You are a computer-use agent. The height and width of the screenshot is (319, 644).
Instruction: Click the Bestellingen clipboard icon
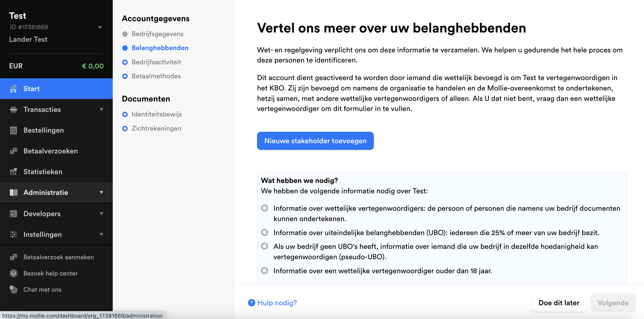(x=14, y=130)
